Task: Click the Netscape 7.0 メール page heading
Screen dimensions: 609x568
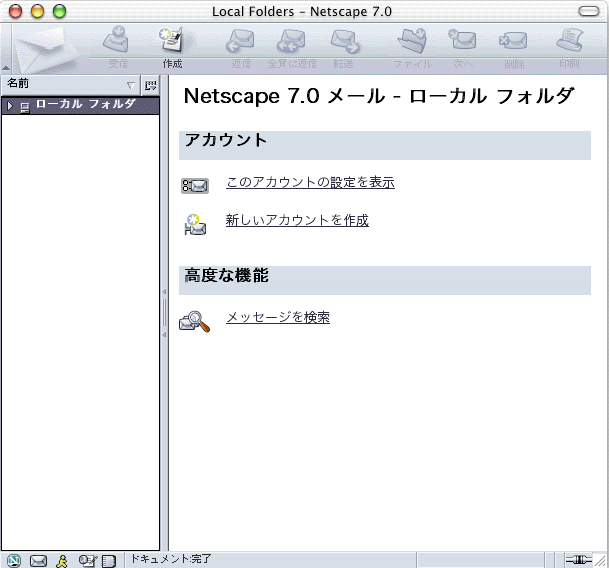Action: (379, 96)
